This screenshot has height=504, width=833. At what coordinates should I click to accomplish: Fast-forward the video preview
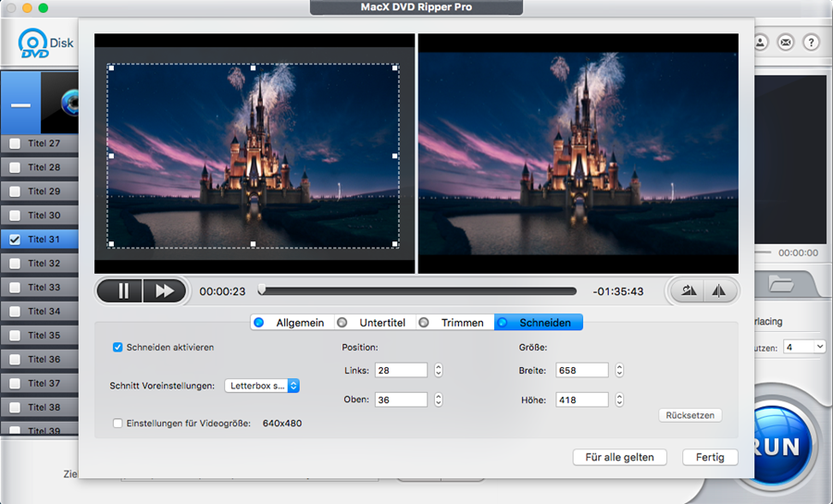(164, 290)
